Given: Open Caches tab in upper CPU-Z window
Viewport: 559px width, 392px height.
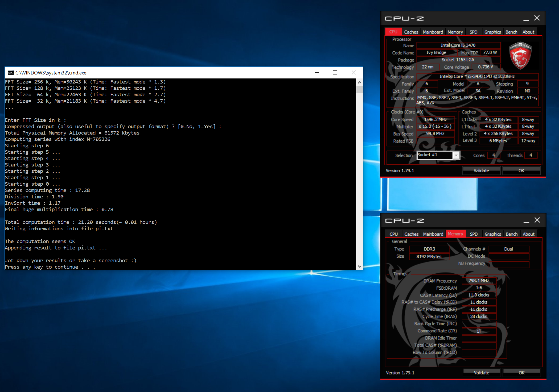Looking at the screenshot, I should [411, 32].
